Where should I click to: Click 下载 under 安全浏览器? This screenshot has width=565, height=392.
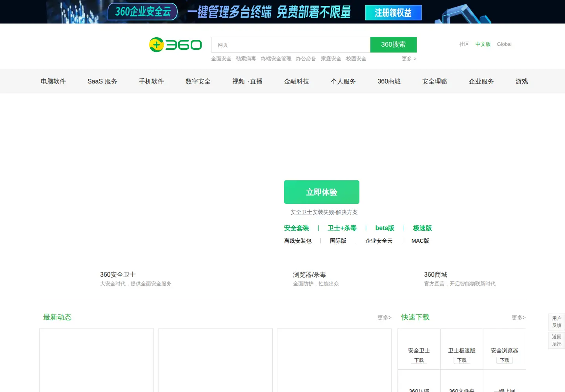coord(505,360)
